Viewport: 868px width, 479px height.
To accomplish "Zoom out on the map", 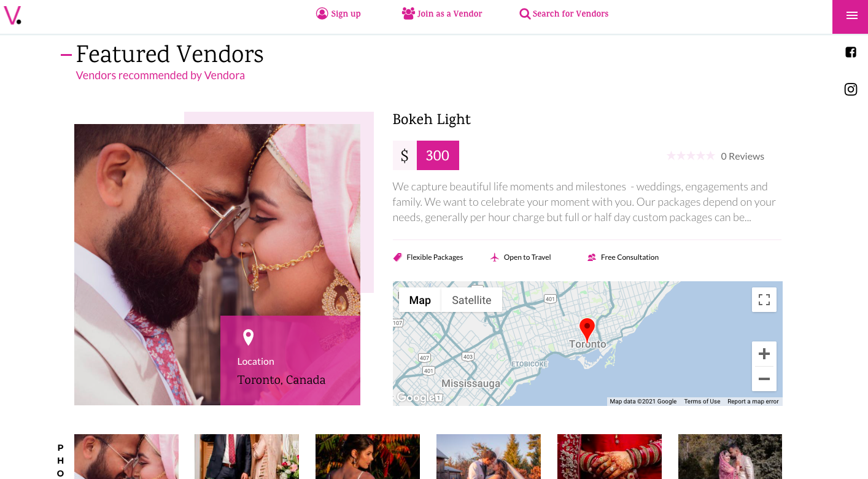I will point(764,379).
